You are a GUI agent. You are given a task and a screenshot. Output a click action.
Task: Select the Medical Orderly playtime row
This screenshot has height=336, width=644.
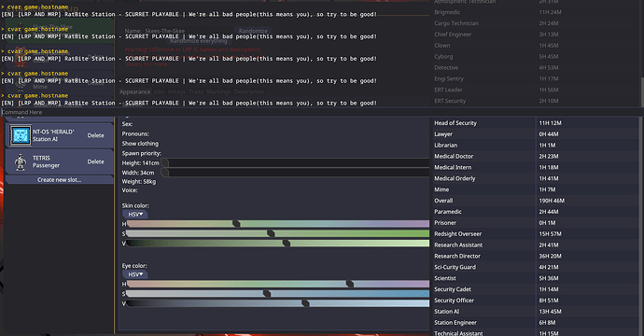click(x=536, y=178)
